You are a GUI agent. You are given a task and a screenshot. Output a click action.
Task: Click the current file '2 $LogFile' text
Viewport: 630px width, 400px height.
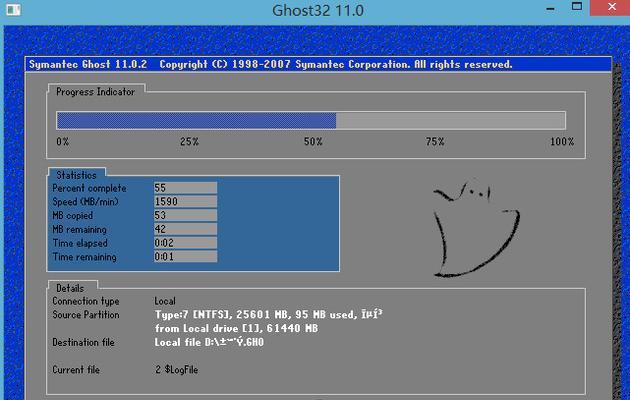[177, 370]
